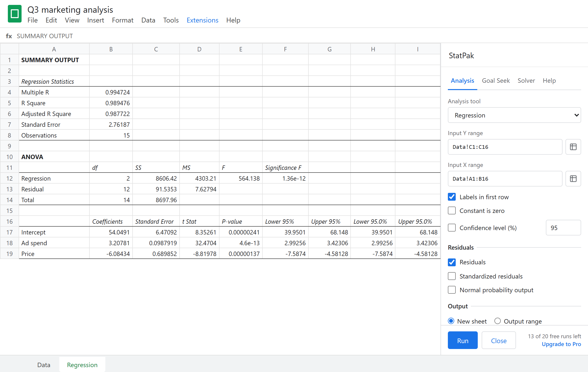
Task: Follow the Upgrade to Pro link
Action: tap(561, 344)
